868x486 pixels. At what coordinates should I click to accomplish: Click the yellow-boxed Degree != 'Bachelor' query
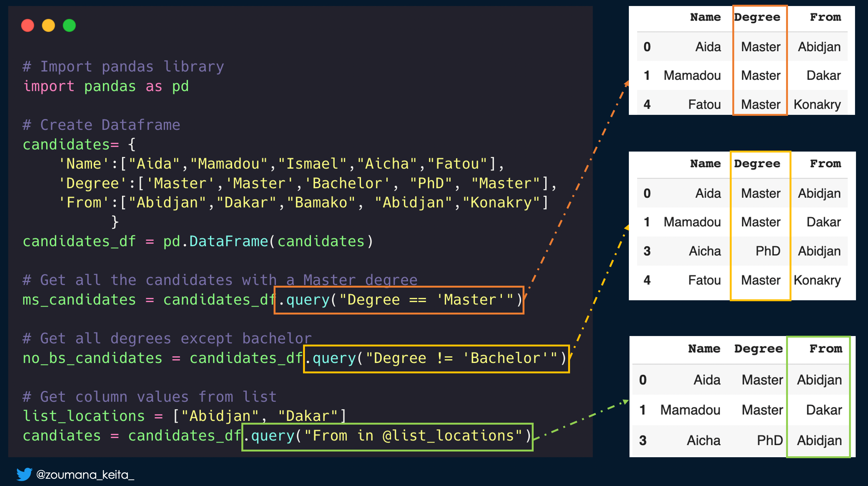click(436, 358)
